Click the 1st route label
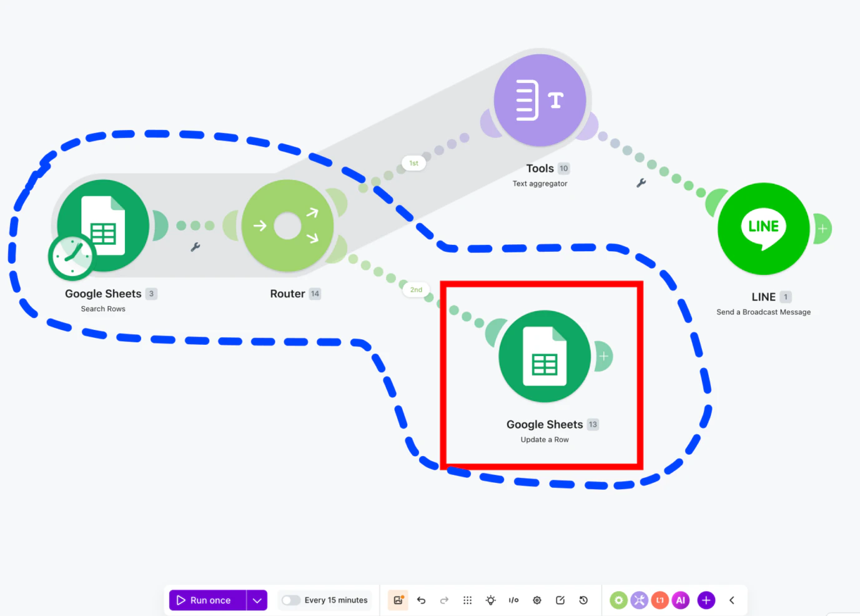 [x=413, y=163]
